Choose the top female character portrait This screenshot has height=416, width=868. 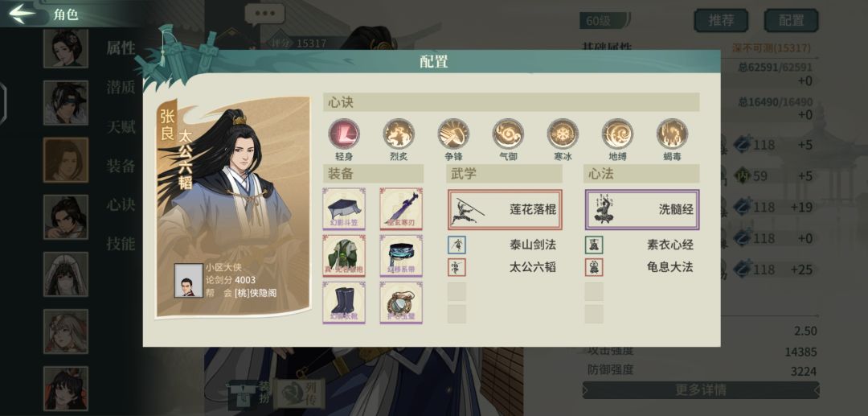click(x=66, y=48)
